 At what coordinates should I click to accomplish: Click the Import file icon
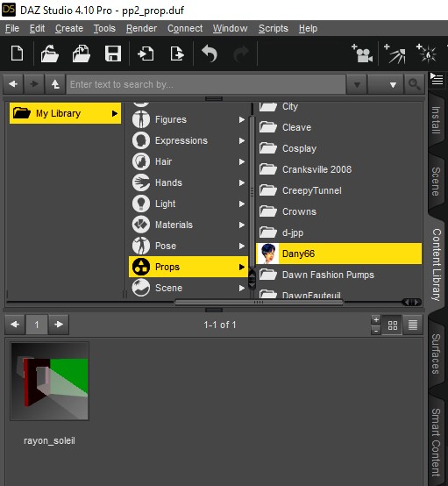[x=146, y=54]
